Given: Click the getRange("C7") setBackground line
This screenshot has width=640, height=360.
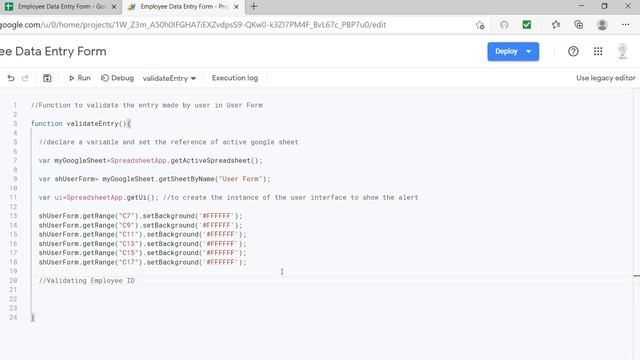Looking at the screenshot, I should (140, 216).
